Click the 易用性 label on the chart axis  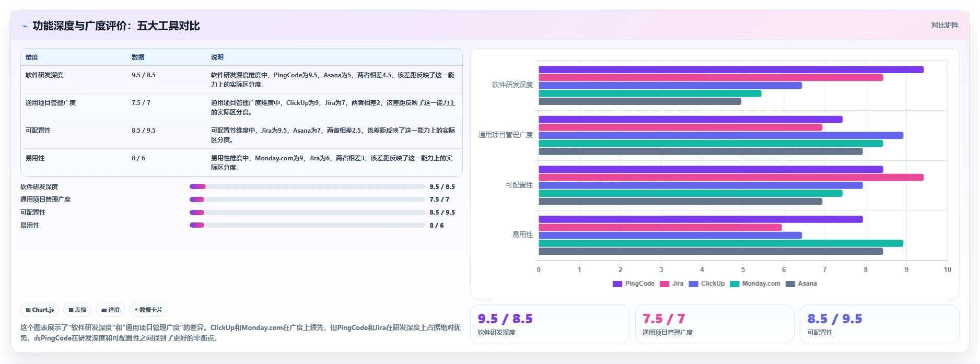click(x=522, y=234)
